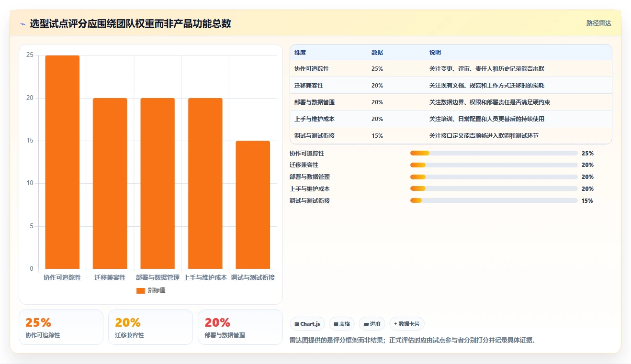Click the 表格 chip at the bottom
Image resolution: width=631 pixels, height=364 pixels.
342,324
